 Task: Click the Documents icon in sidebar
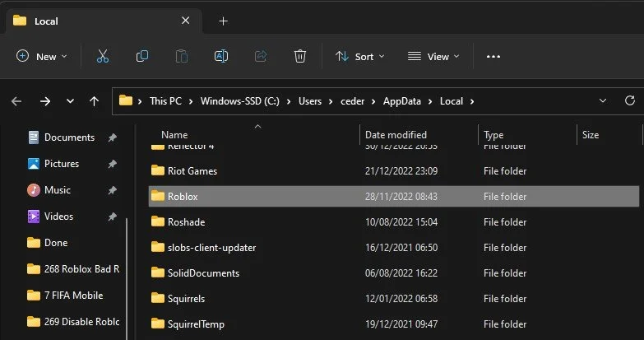34,137
